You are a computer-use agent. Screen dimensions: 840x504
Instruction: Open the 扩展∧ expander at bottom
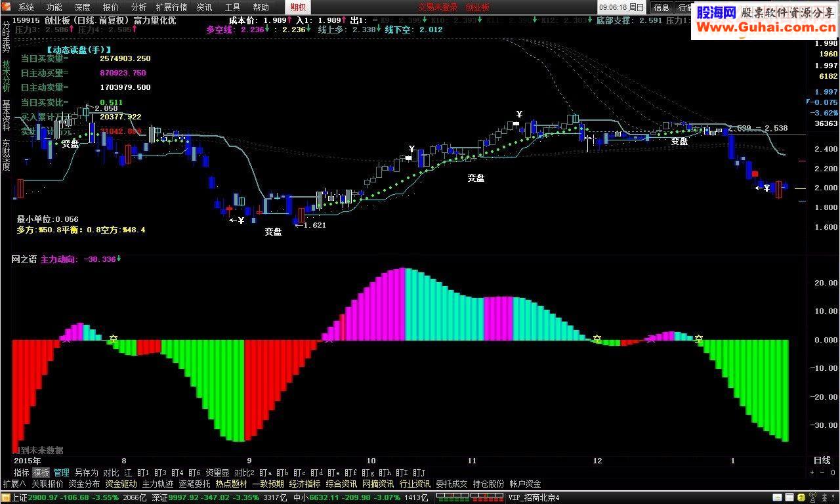[14, 484]
